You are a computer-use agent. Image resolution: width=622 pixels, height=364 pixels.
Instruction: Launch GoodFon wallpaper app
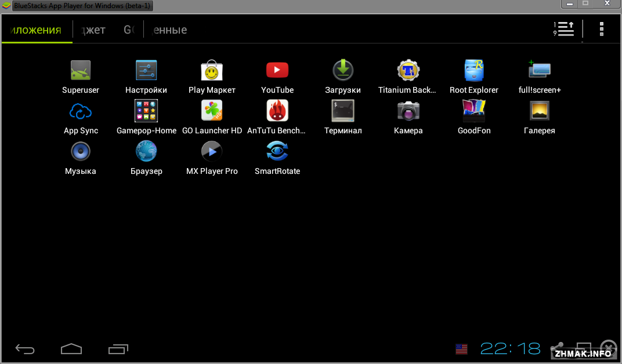473,111
